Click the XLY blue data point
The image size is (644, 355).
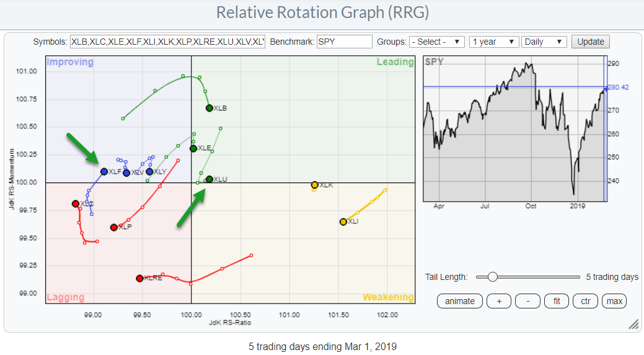tap(149, 171)
